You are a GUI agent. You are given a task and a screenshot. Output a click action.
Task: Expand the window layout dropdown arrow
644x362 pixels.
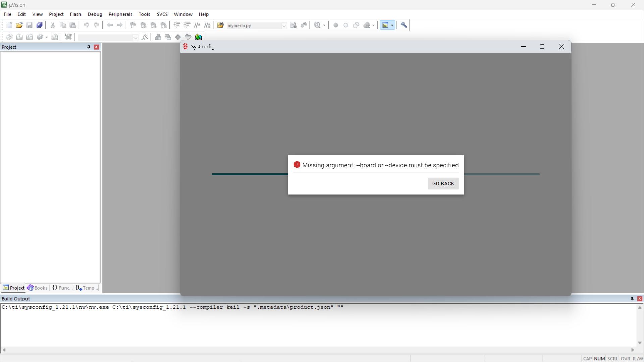(392, 25)
